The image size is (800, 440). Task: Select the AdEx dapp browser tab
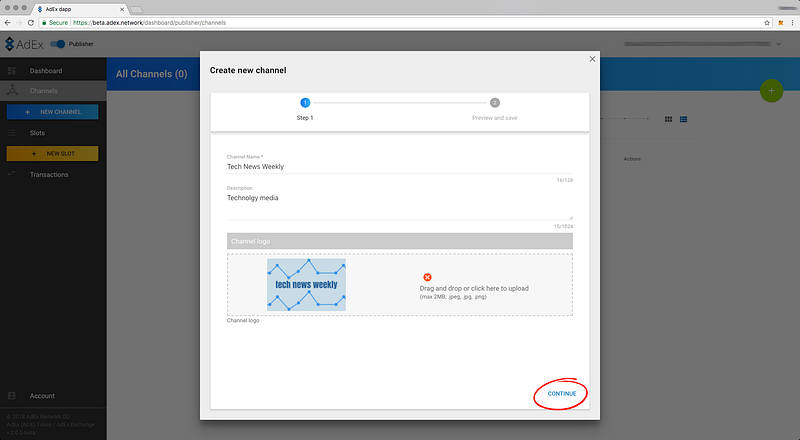80,9
